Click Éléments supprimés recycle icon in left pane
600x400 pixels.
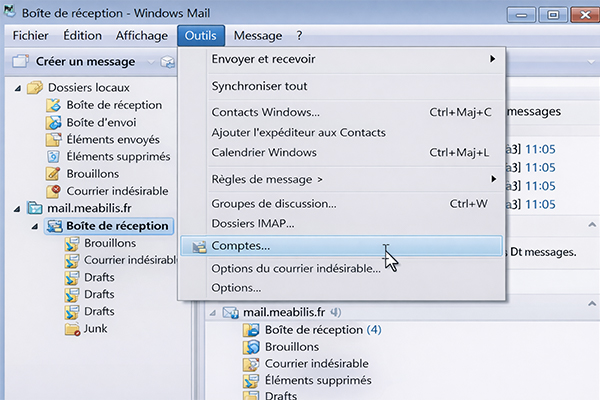click(x=53, y=157)
